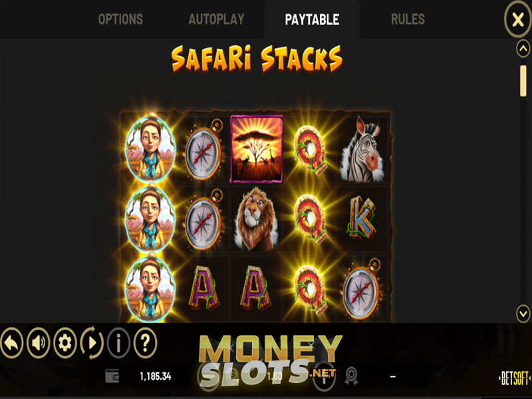This screenshot has width=532, height=399.
Task: Click the scroll up chevron arrow
Action: (523, 49)
